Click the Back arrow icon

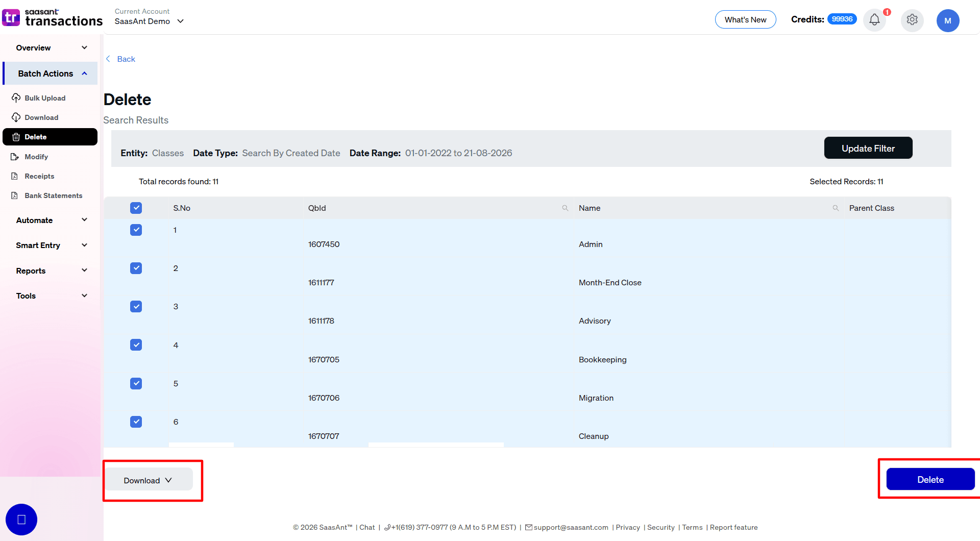108,59
